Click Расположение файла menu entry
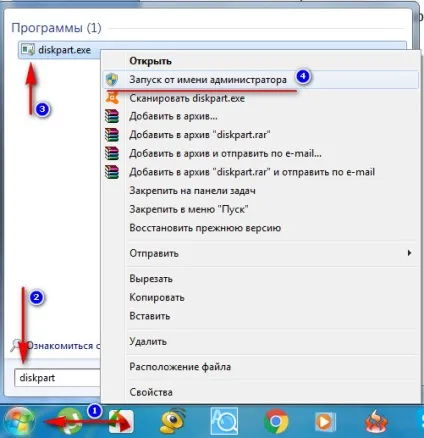The width and height of the screenshot is (424, 438). 180,367
